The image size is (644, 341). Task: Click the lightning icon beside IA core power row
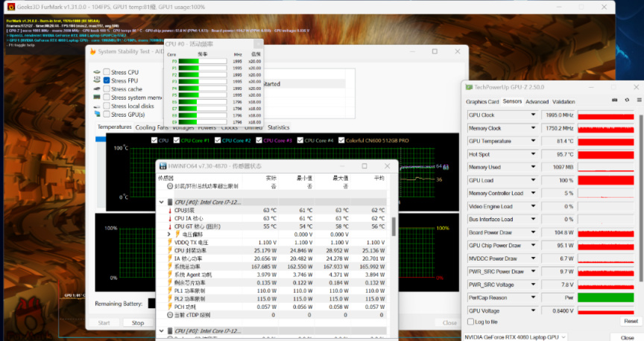[x=170, y=258]
